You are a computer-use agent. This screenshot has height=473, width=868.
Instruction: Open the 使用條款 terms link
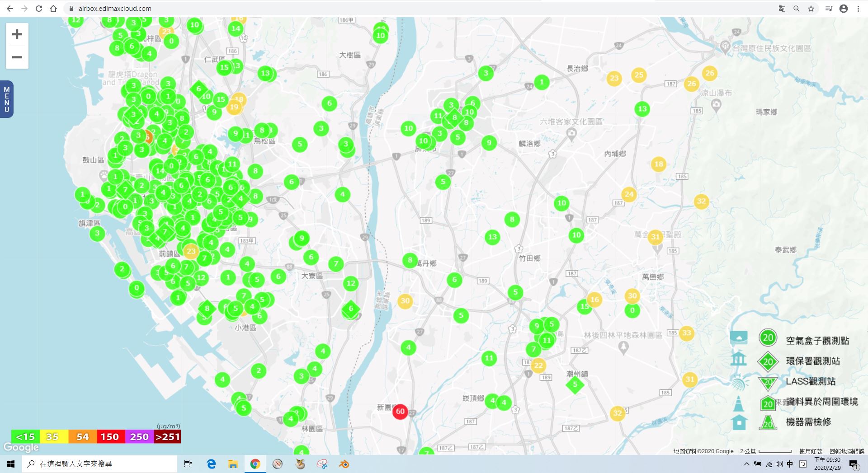[x=811, y=451]
